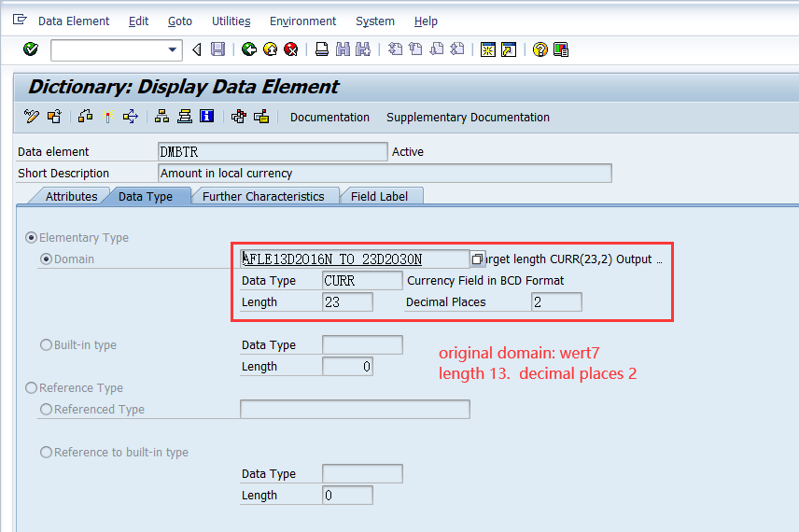Click the Documentation button
This screenshot has height=532, width=799.
tap(329, 117)
